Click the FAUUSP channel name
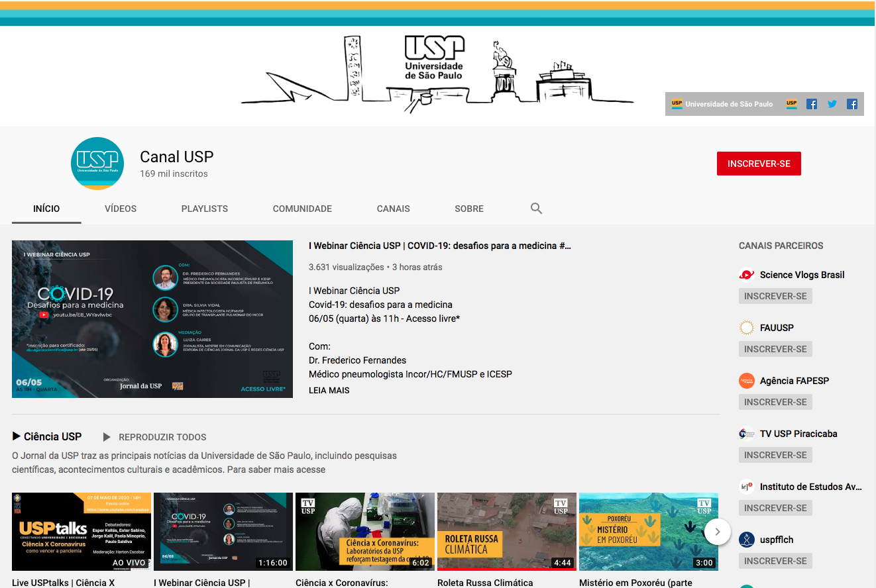The height and width of the screenshot is (588, 876). pos(777,328)
